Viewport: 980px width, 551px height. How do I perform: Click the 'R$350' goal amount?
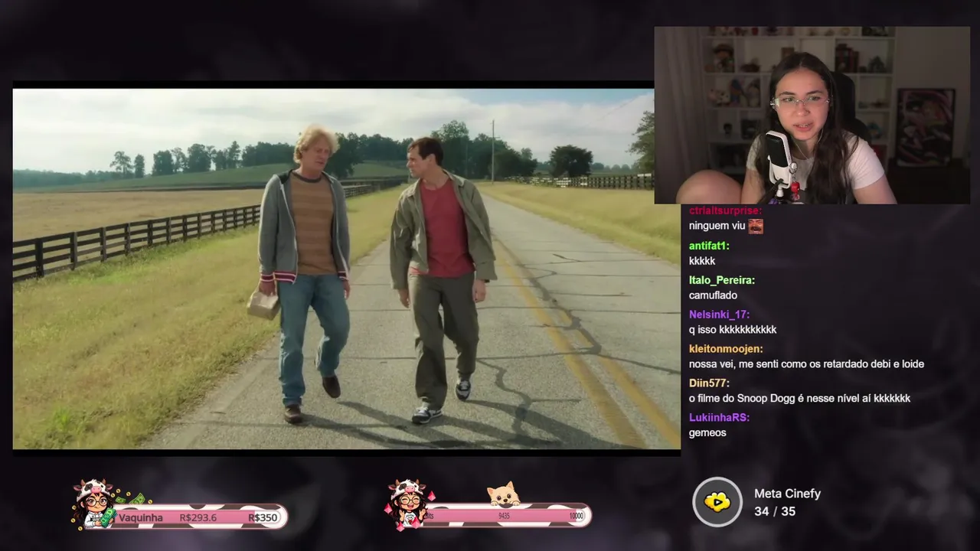click(x=263, y=517)
